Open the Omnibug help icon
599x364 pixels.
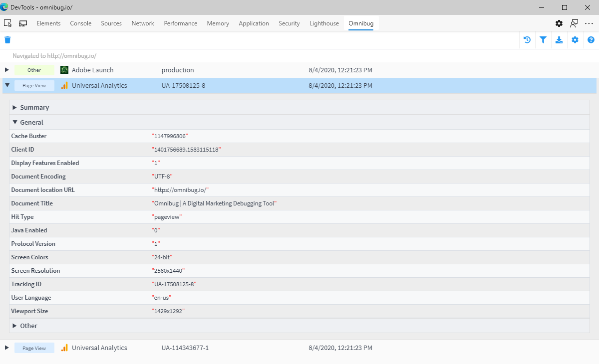591,40
